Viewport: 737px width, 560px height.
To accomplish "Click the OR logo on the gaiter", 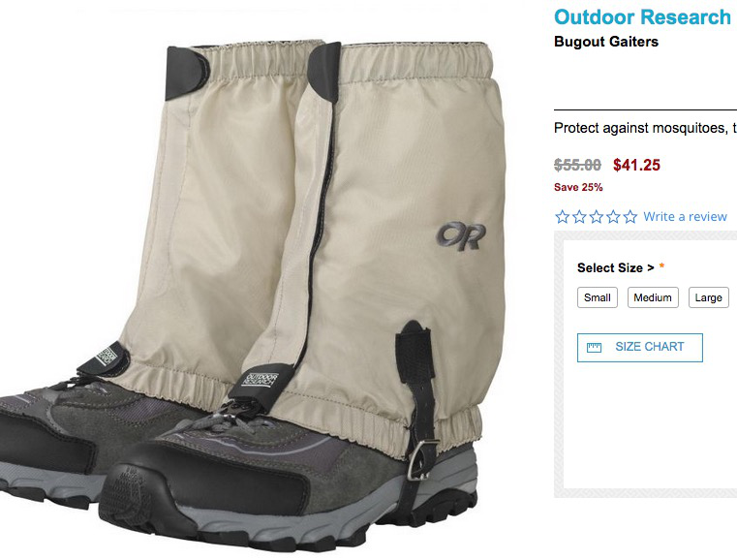I will (x=461, y=236).
